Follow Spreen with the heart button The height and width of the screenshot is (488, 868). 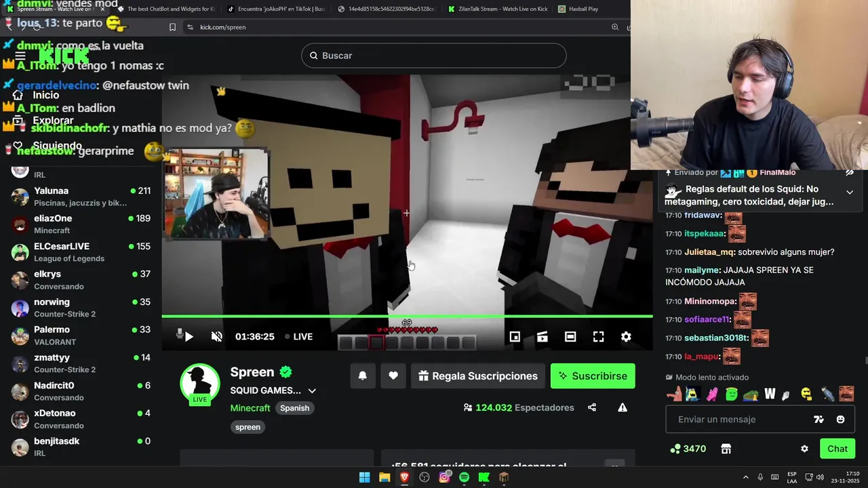pos(393,376)
